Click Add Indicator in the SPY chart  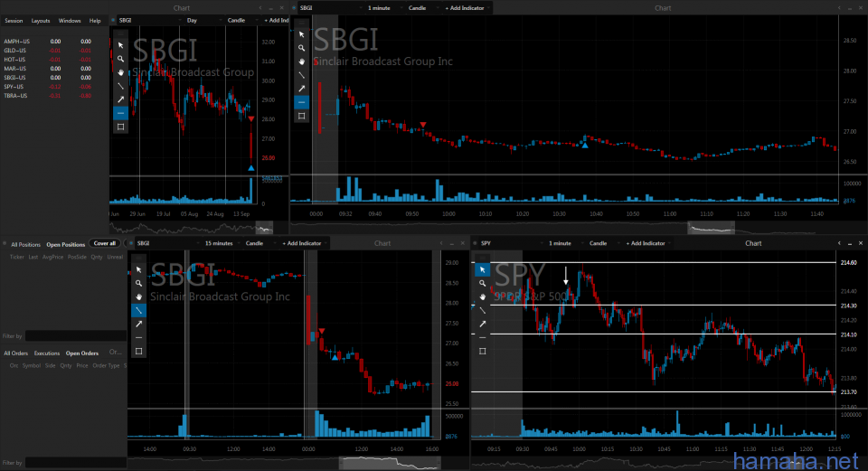point(645,243)
